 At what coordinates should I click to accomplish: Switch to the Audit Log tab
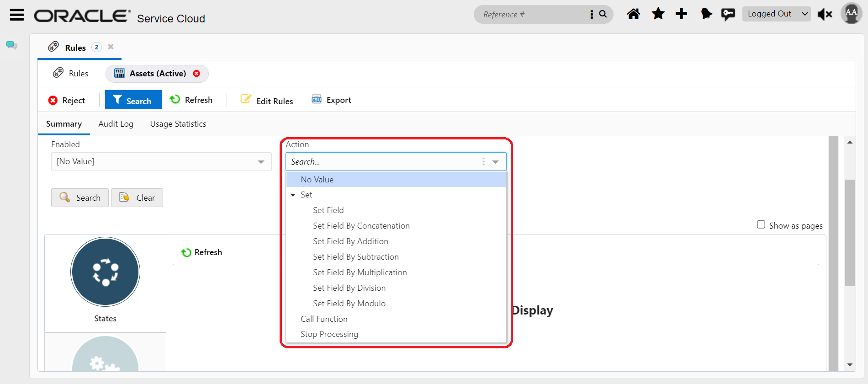[116, 124]
